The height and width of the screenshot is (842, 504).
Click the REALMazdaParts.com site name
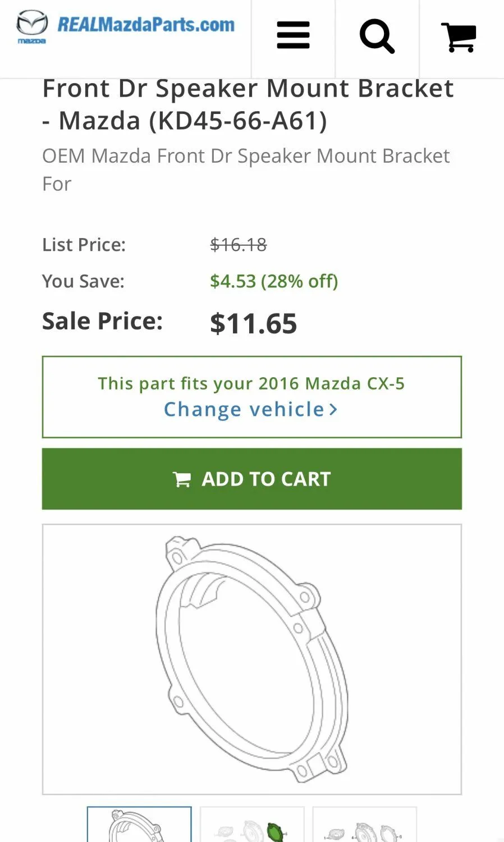(x=146, y=25)
